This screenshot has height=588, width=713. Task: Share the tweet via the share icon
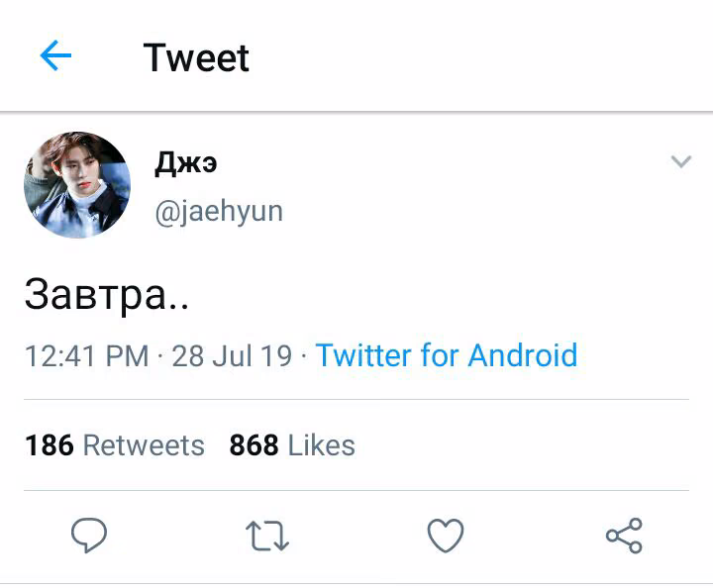click(x=624, y=536)
